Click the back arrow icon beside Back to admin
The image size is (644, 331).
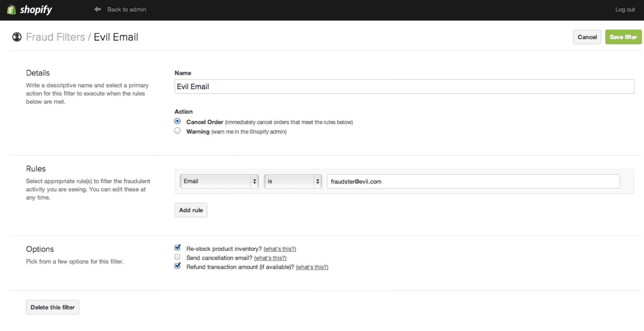coord(97,9)
